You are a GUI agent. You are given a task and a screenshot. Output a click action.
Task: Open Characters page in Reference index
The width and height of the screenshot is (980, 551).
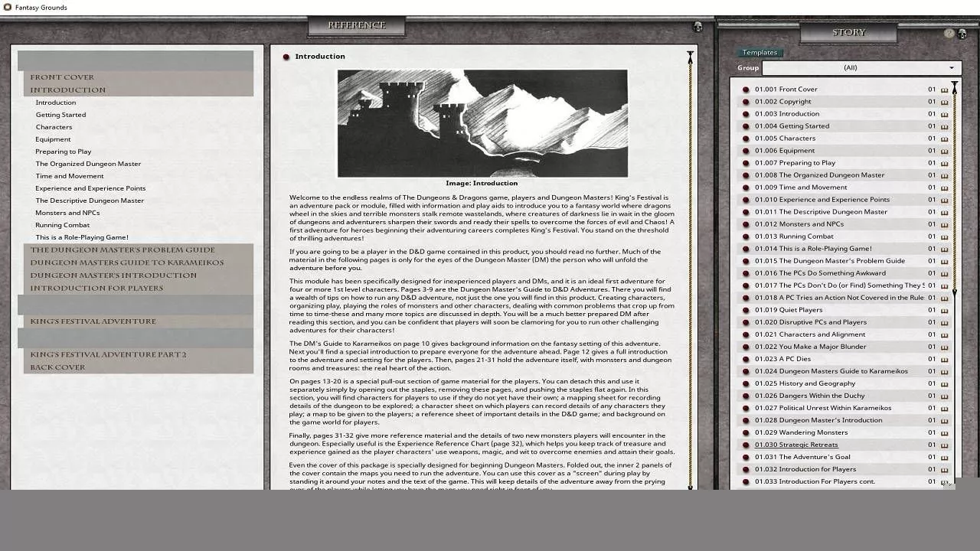click(54, 127)
